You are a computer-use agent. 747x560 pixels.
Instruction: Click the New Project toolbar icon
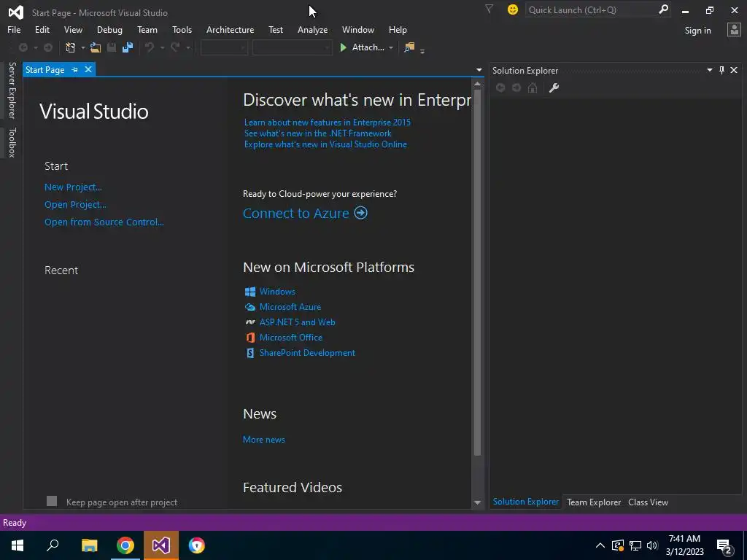71,47
